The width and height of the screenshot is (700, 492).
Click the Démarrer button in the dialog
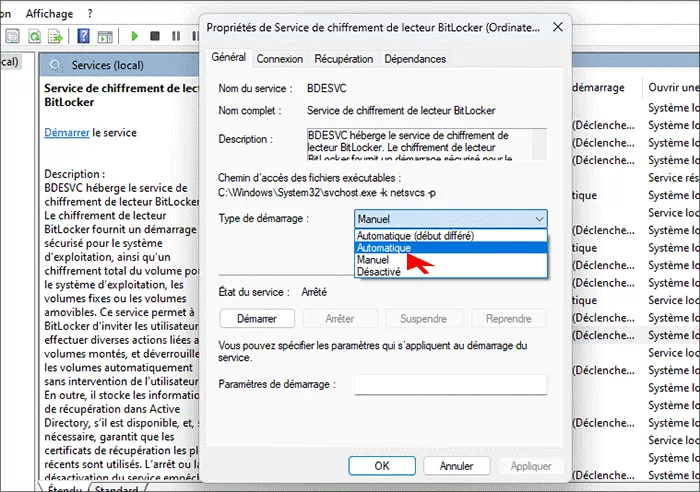[257, 318]
